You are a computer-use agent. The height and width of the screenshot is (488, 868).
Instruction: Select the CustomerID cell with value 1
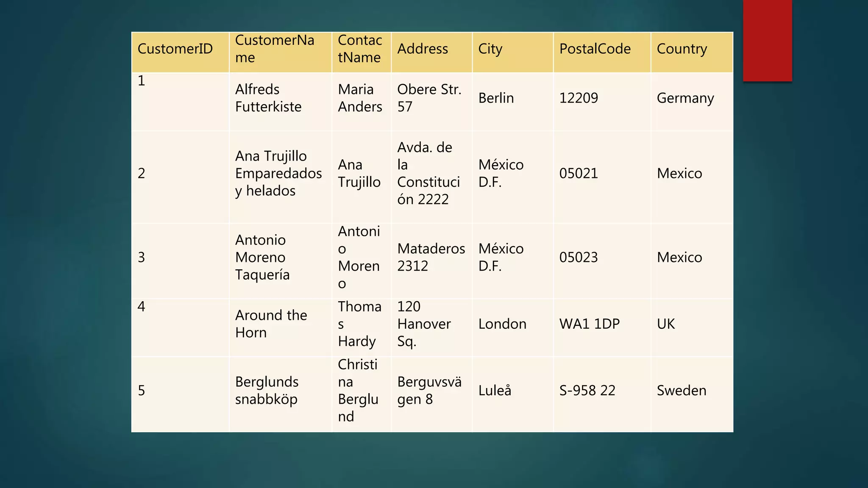tap(181, 102)
